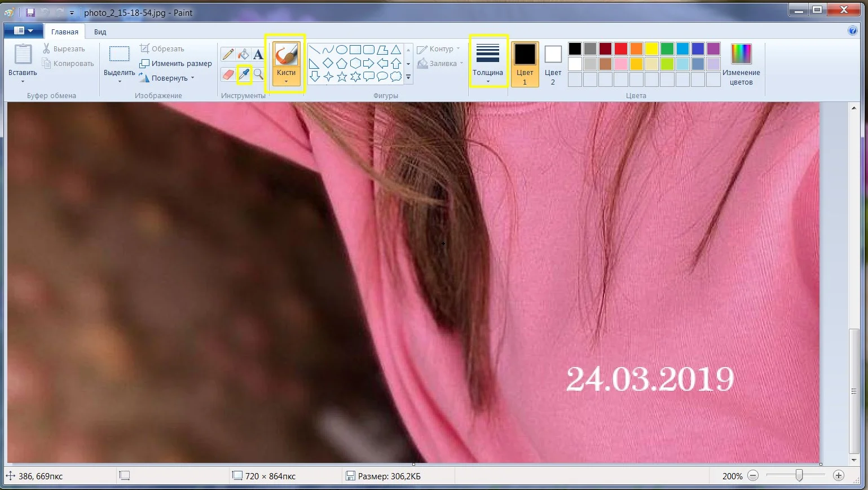Click the zoom in plus button
This screenshot has width=868, height=490.
[839, 476]
